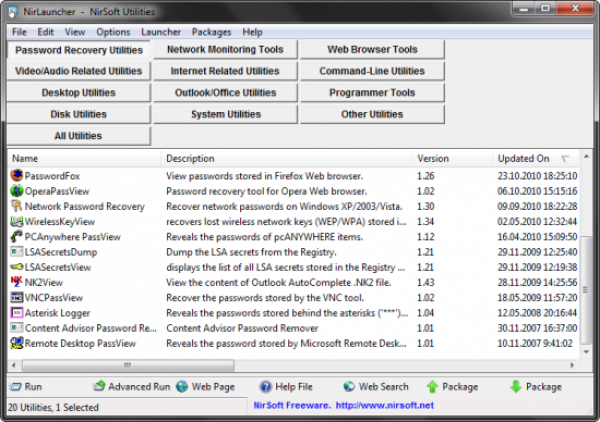Screen dimensions: 600x422
Task: Click the NirLauncher title bar app icon
Action: coord(13,11)
